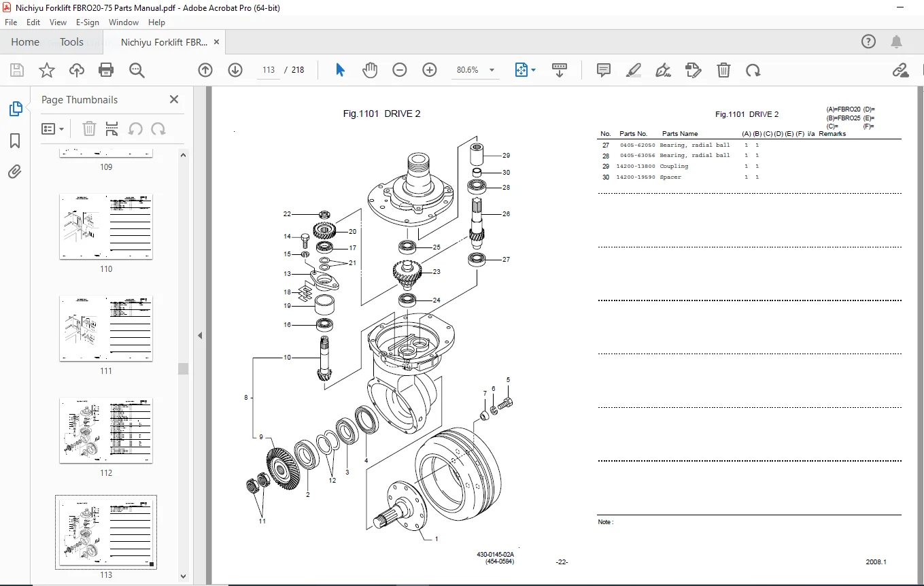
Task: Collapse the navigation pane arrow
Action: (x=200, y=335)
